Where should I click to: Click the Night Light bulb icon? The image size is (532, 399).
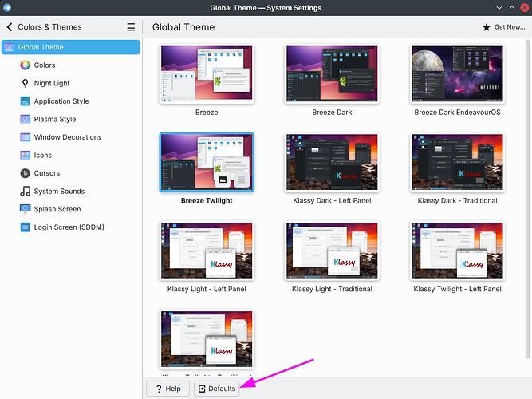[x=25, y=83]
